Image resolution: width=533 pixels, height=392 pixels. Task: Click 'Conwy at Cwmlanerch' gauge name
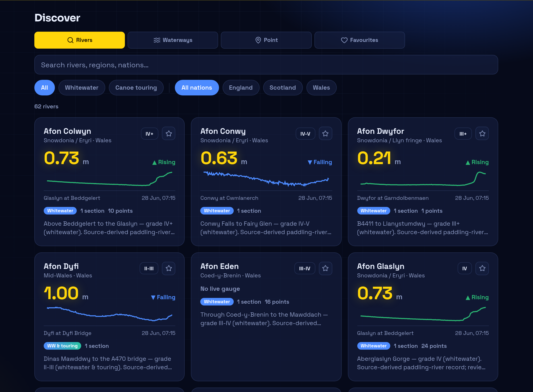click(x=229, y=198)
